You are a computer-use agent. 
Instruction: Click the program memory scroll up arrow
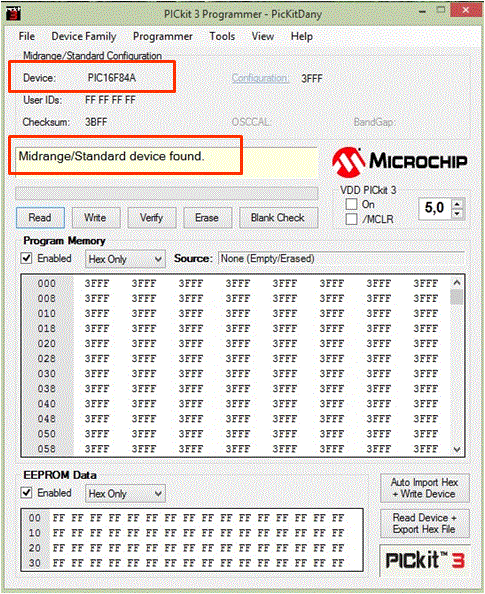pyautogui.click(x=457, y=283)
